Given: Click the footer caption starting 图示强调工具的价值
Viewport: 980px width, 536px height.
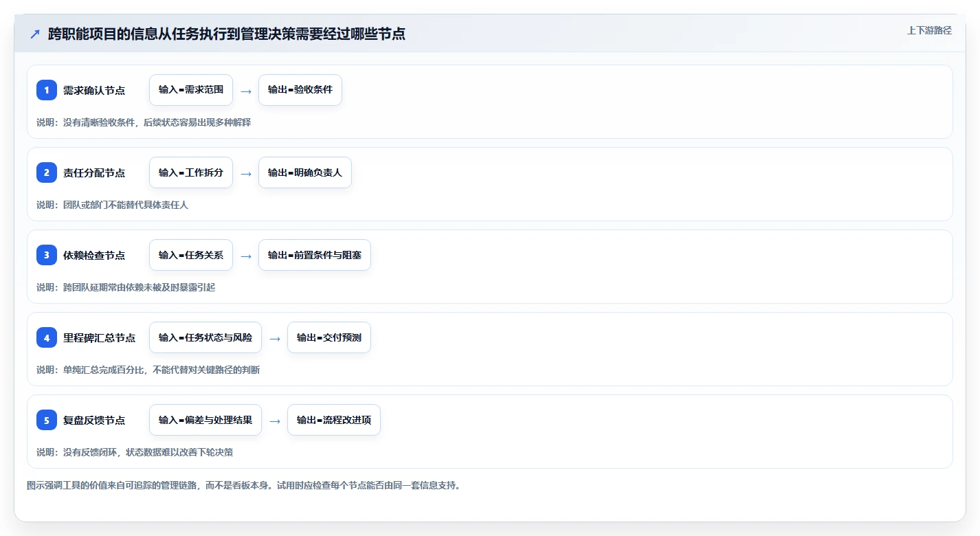Looking at the screenshot, I should point(243,485).
